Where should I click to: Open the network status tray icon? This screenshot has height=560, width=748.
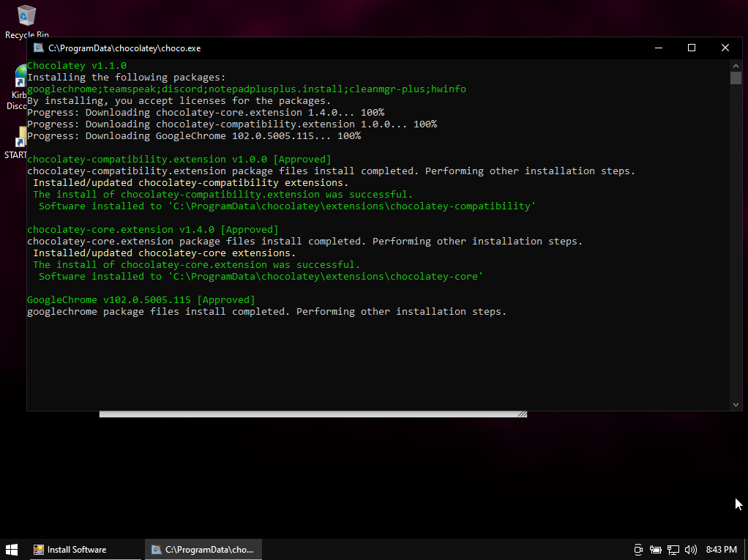click(x=673, y=550)
